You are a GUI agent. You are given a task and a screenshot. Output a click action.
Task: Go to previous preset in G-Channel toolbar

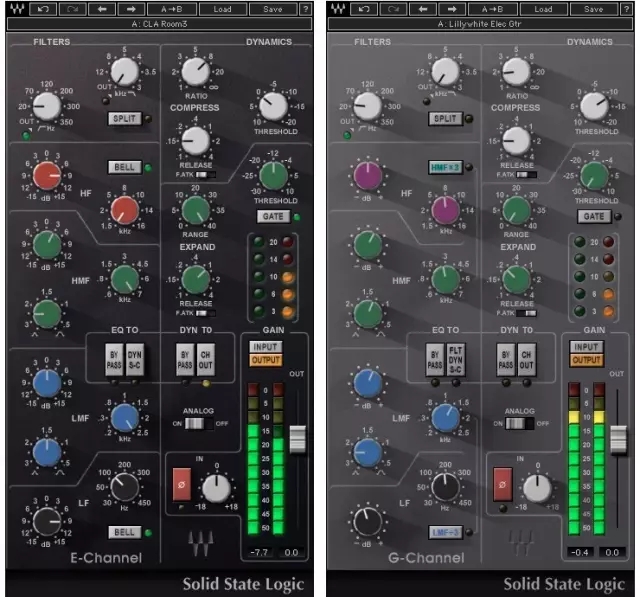[423, 9]
